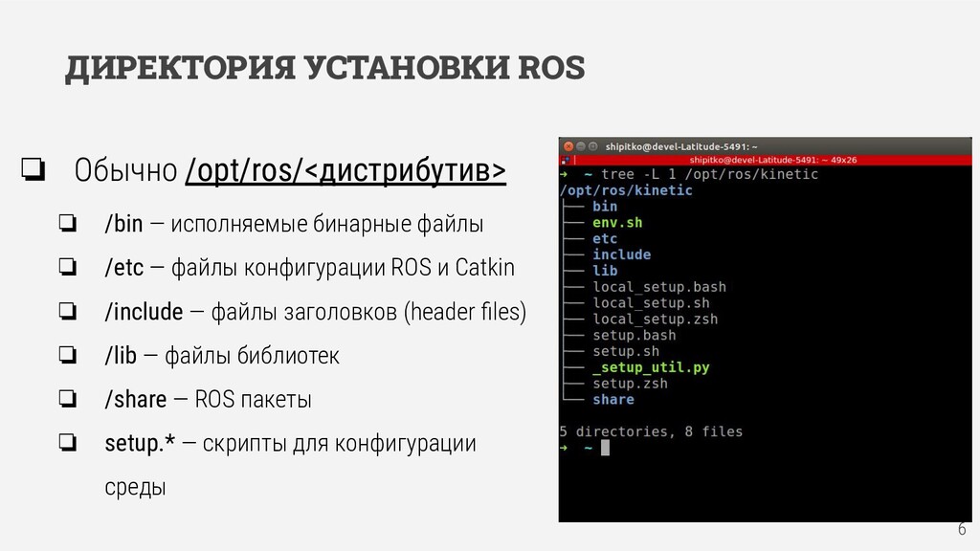The width and height of the screenshot is (980, 551).
Task: Click the bullet box beside /lib
Action: click(68, 355)
